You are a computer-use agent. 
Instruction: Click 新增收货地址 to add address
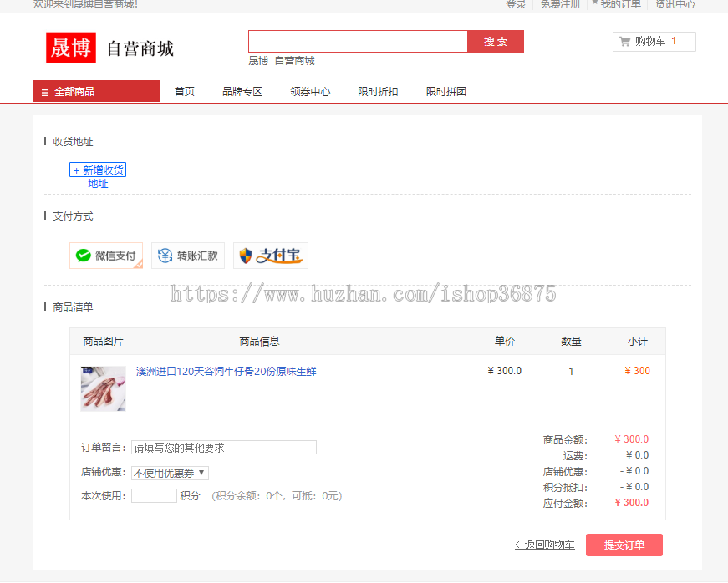pyautogui.click(x=98, y=175)
